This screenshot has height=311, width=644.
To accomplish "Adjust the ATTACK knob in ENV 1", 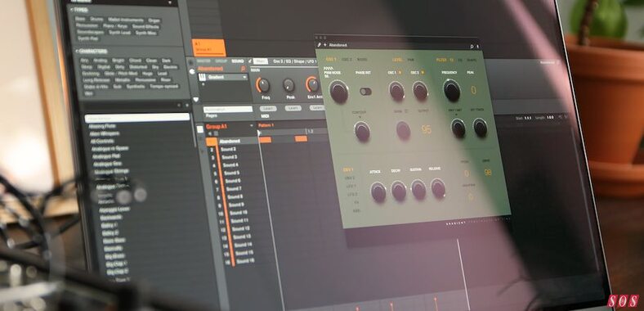I will (x=378, y=192).
